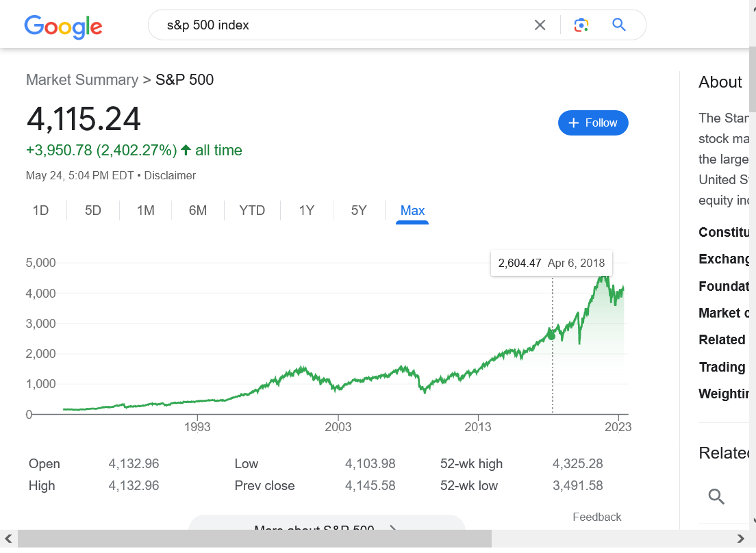Select the YTD chart range

(252, 210)
